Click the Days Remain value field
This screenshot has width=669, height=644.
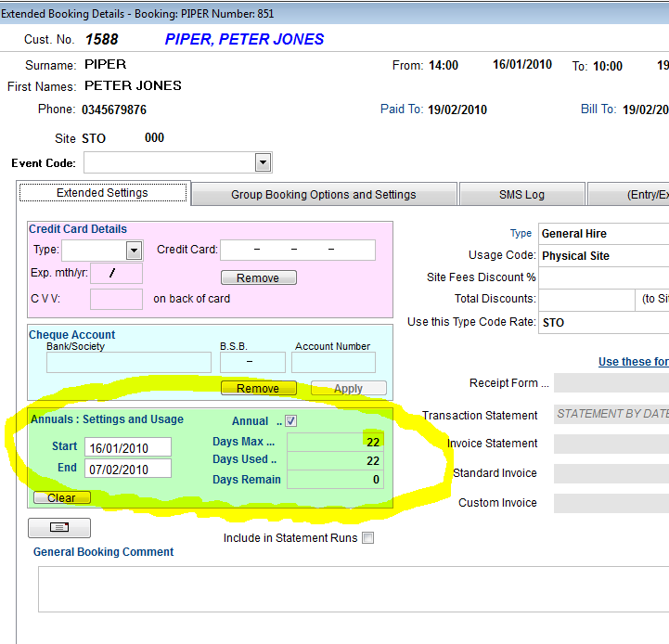click(335, 479)
